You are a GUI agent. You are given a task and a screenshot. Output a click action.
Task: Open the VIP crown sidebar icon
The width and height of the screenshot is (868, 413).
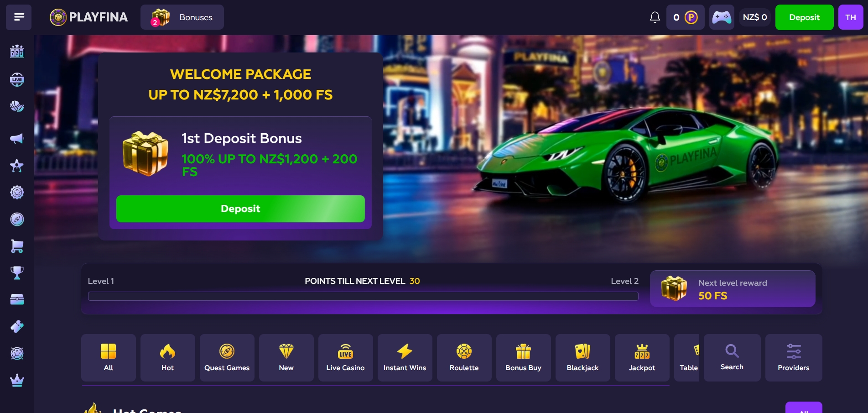click(17, 380)
